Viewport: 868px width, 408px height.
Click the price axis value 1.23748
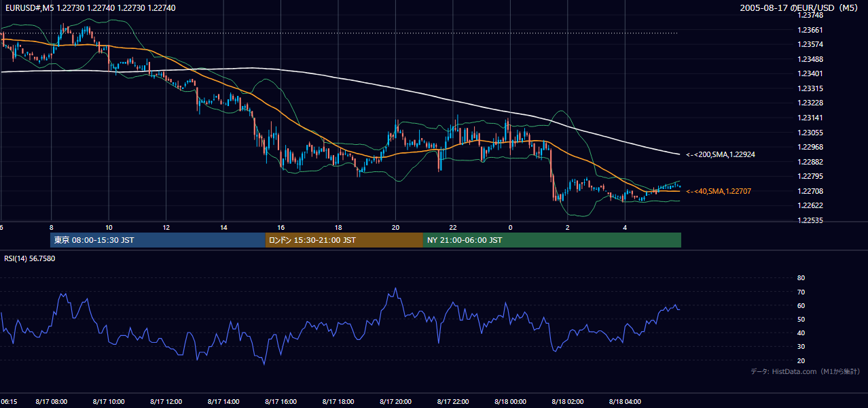[810, 15]
